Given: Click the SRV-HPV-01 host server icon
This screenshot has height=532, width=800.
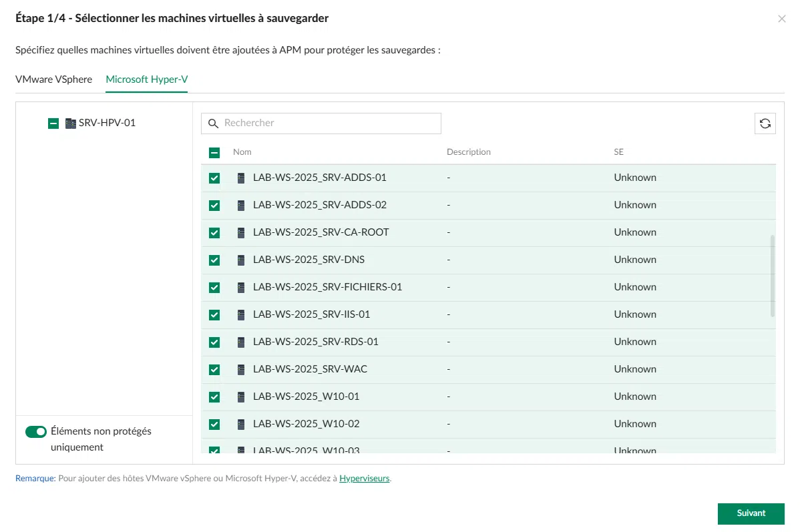Looking at the screenshot, I should [71, 123].
